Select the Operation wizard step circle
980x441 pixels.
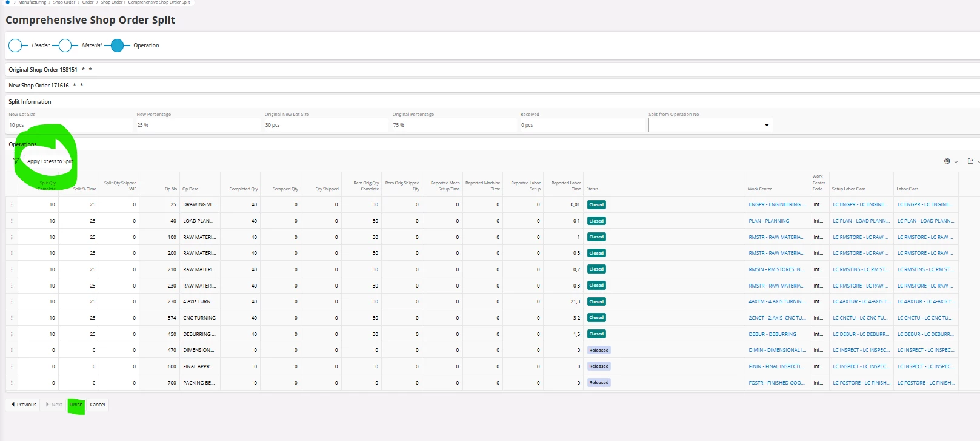tap(117, 45)
